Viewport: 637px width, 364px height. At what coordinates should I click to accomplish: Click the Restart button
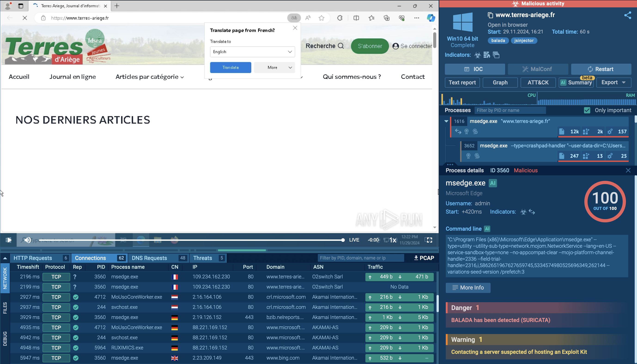click(x=601, y=69)
